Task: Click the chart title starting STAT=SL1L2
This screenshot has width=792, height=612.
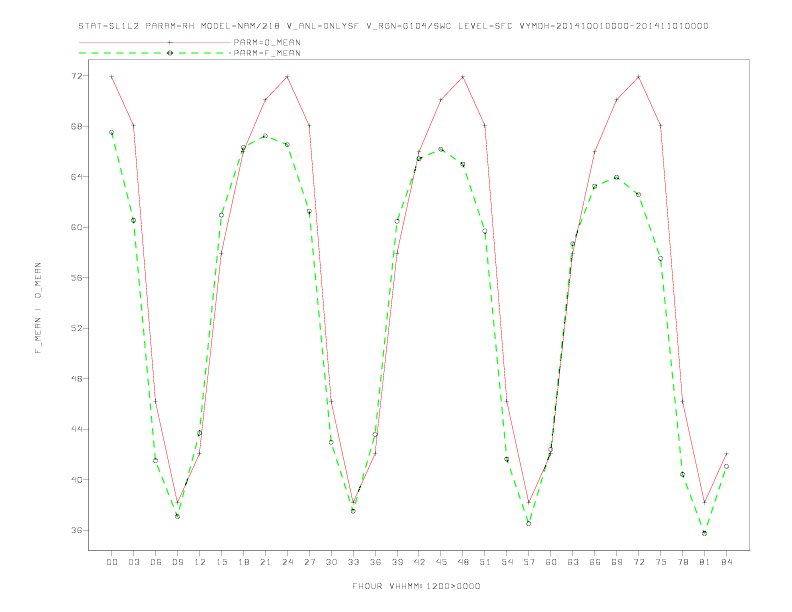Action: [x=393, y=26]
